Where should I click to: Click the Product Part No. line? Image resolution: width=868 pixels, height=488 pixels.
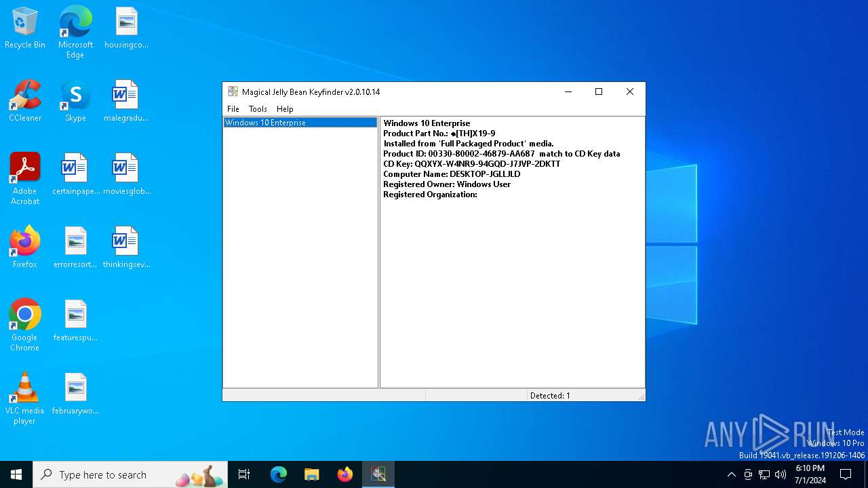pyautogui.click(x=439, y=134)
